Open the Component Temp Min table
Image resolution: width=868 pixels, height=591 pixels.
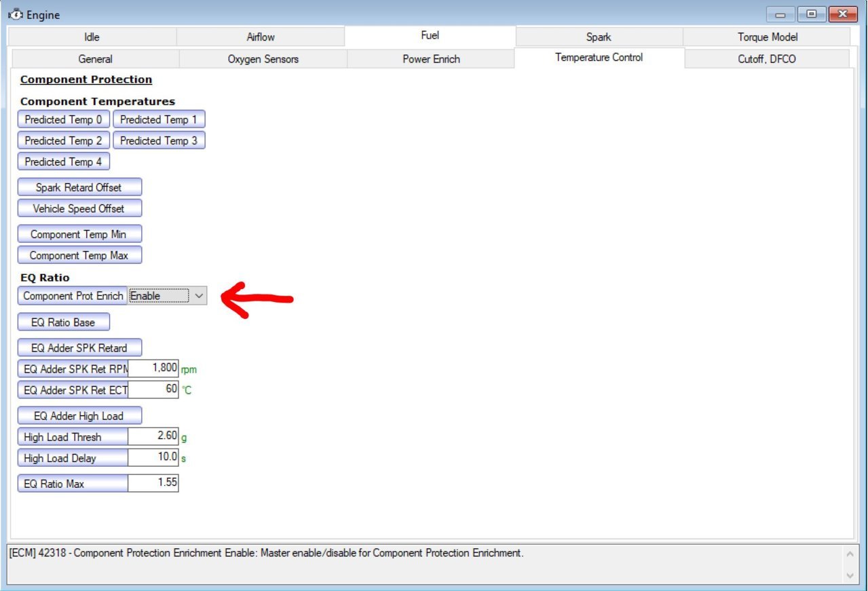pos(79,234)
